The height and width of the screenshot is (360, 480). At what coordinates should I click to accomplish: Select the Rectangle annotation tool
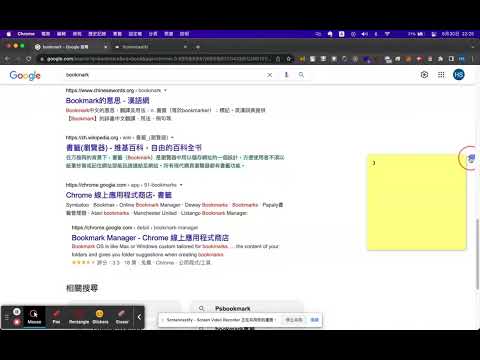click(x=79, y=317)
